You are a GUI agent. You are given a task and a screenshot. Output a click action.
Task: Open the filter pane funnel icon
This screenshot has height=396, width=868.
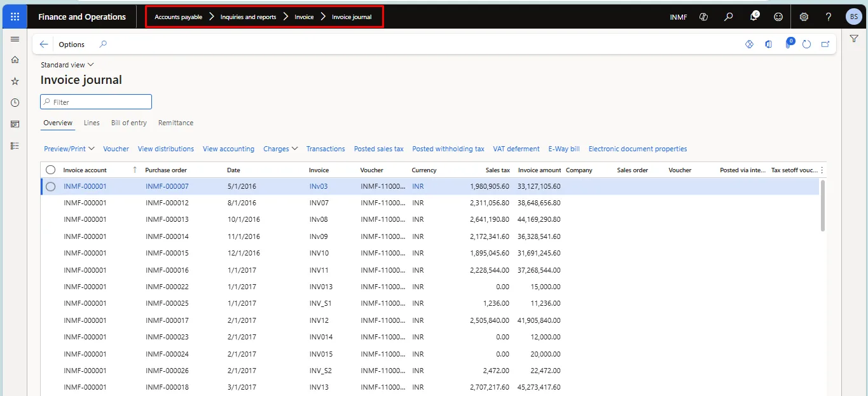(854, 39)
